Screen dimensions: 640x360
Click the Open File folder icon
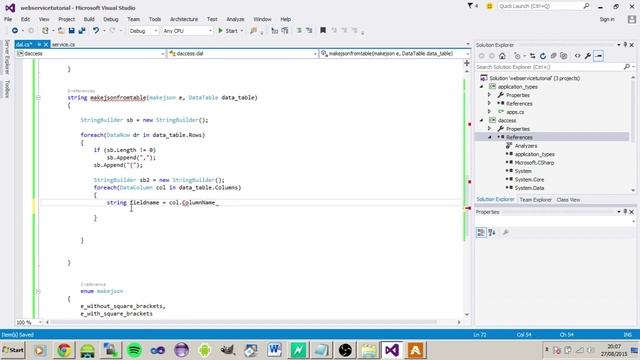pos(61,31)
